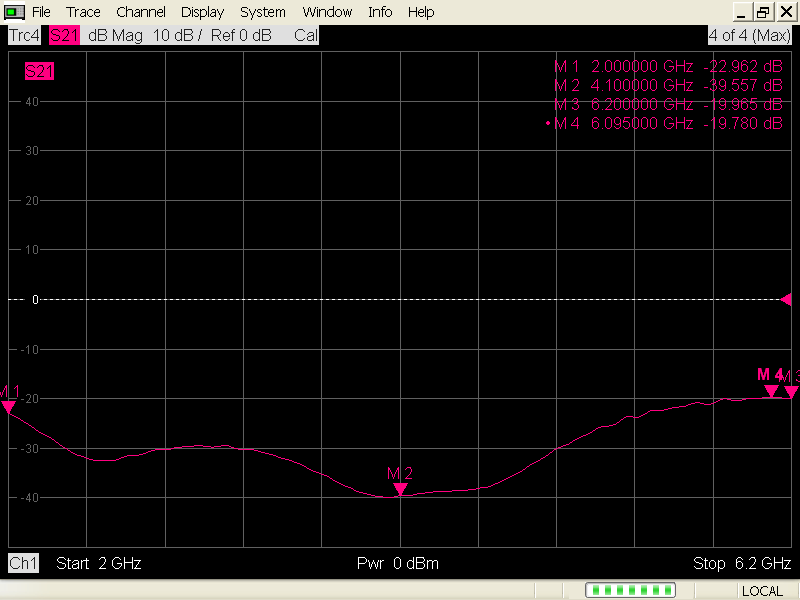Click the instrument application icon

(x=13, y=11)
